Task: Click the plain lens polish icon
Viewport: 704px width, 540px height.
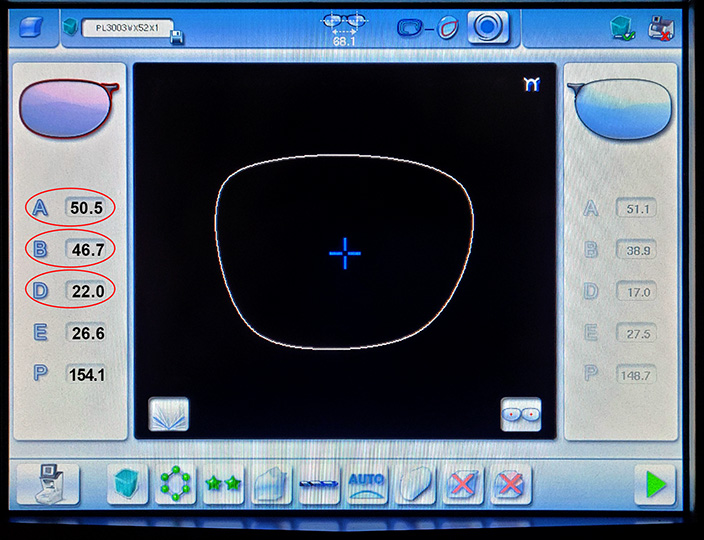Action: (415, 484)
